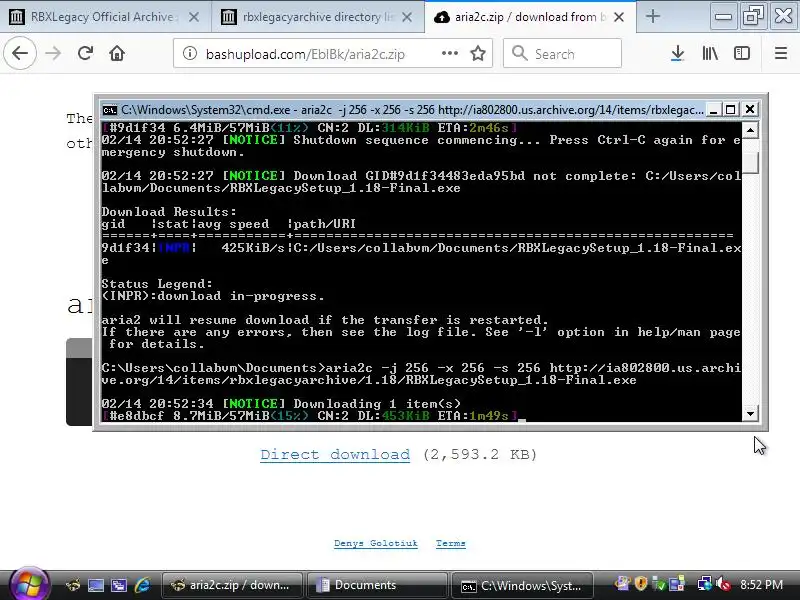
Task: Reload the bashupload page
Action: coord(85,53)
